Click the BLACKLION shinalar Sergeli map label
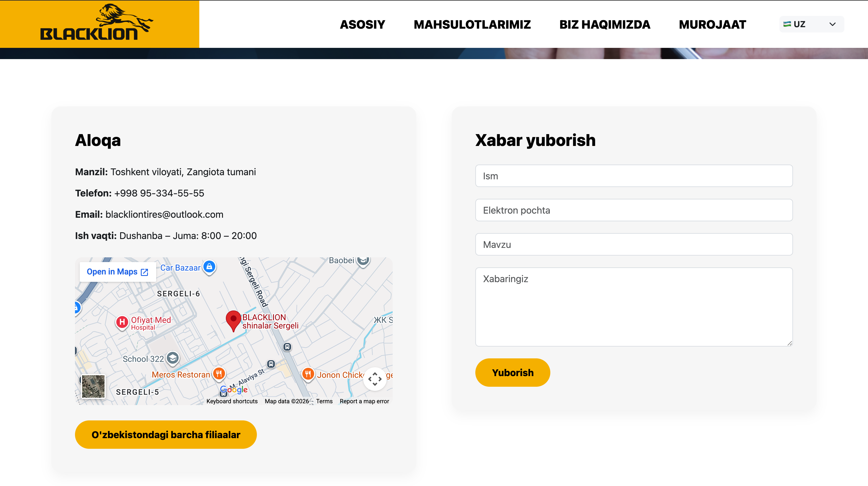This screenshot has height=486, width=868. [x=270, y=321]
